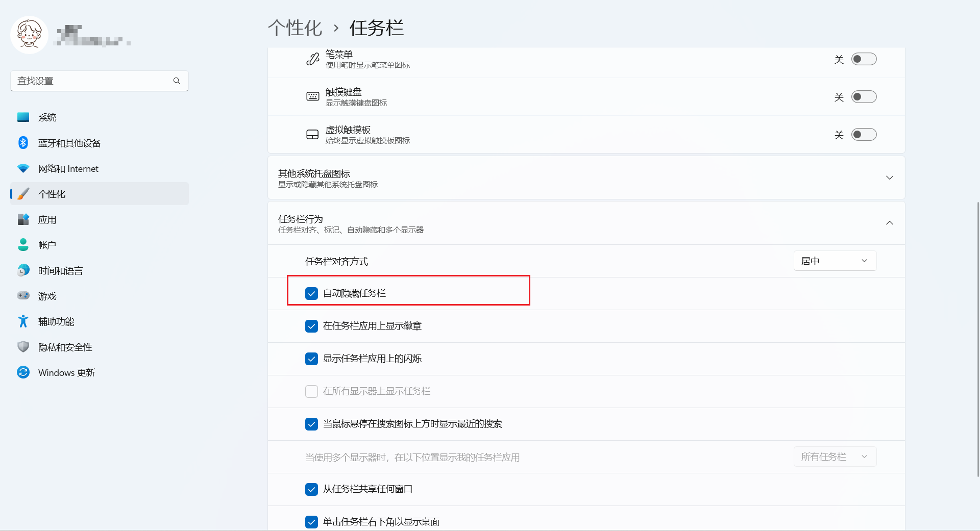The width and height of the screenshot is (980, 531).
Task: Click the Bluetooth icon in sidebar
Action: 23,143
